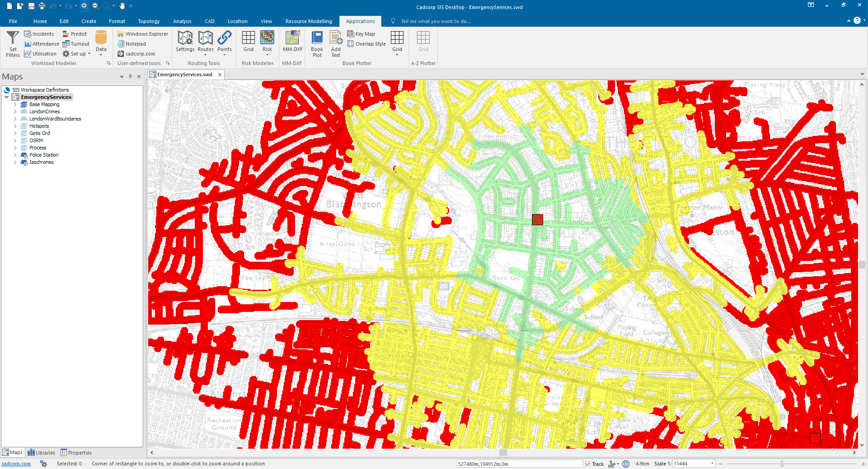Open the Libraries panel tab
Image resolution: width=868 pixels, height=469 pixels.
tap(41, 453)
